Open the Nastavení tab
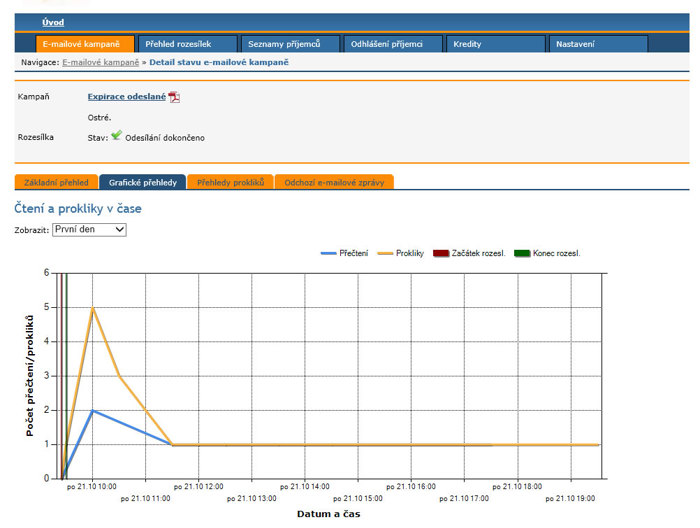Image resolution: width=700 pixels, height=528 pixels. pyautogui.click(x=599, y=44)
